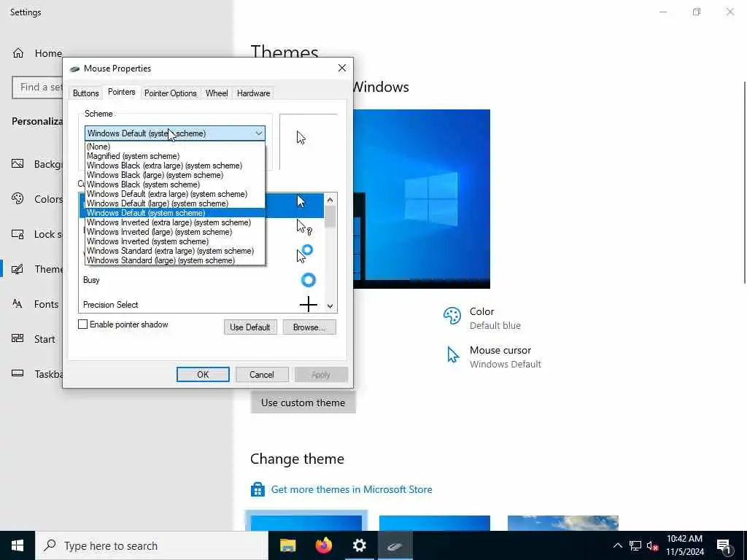747x560 pixels.
Task: Open File Explorer from the taskbar
Action: click(x=287, y=545)
